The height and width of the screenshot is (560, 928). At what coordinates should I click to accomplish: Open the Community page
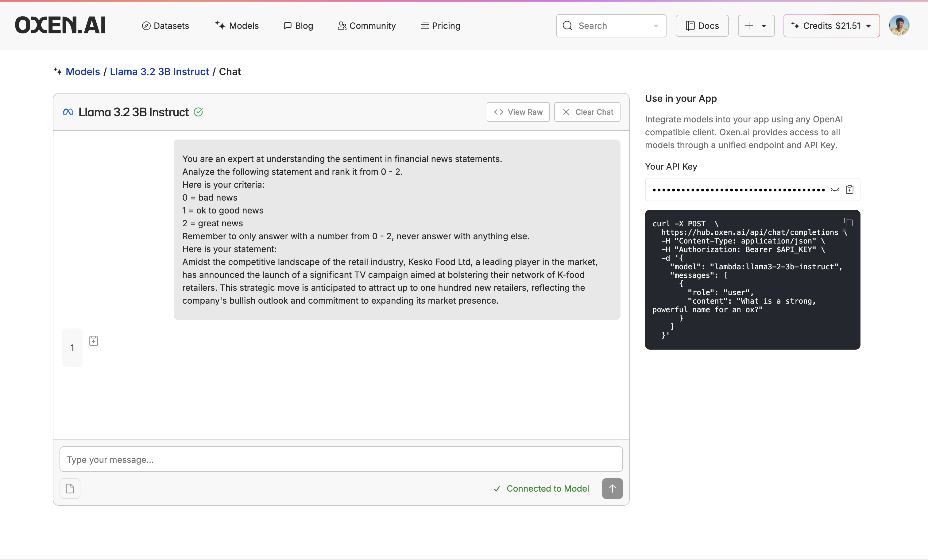point(366,25)
